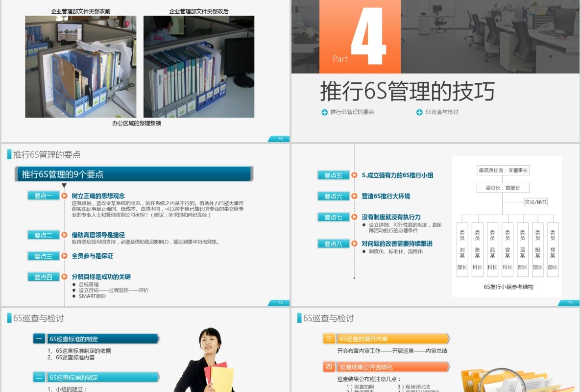The height and width of the screenshot is (392, 581).
Task: Click the 开会布置内审工作——开展巡查——内审总结 line
Action: pos(392,350)
